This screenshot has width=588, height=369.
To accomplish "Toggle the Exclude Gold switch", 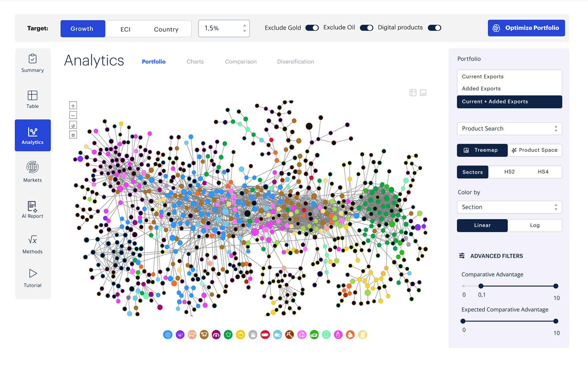I will click(x=312, y=28).
